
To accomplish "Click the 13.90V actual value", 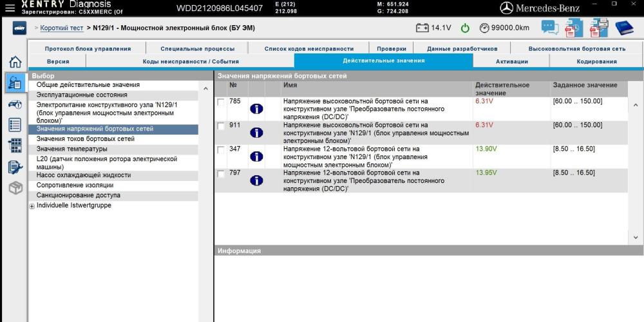I will pyautogui.click(x=486, y=149).
